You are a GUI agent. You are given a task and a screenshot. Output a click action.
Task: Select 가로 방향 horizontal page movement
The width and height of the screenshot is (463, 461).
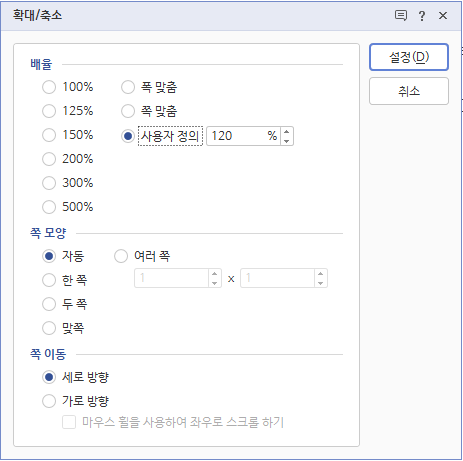[x=49, y=401]
